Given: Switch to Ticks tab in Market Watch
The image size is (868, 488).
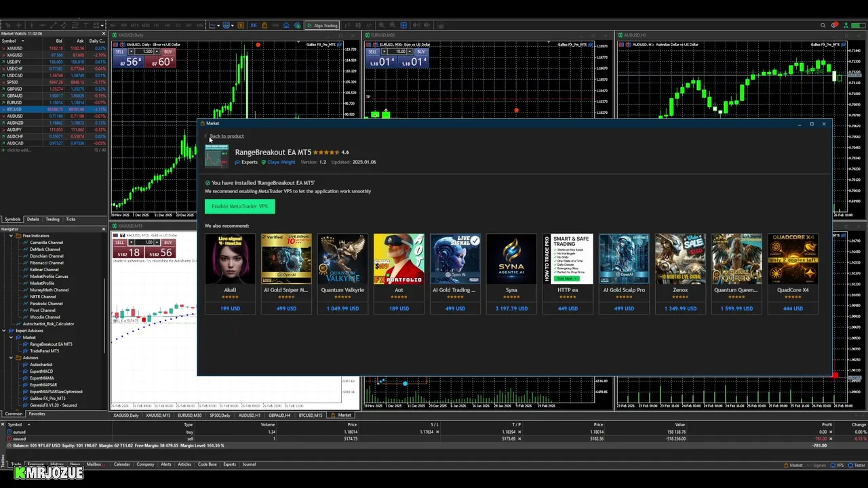Looking at the screenshot, I should pyautogui.click(x=71, y=220).
